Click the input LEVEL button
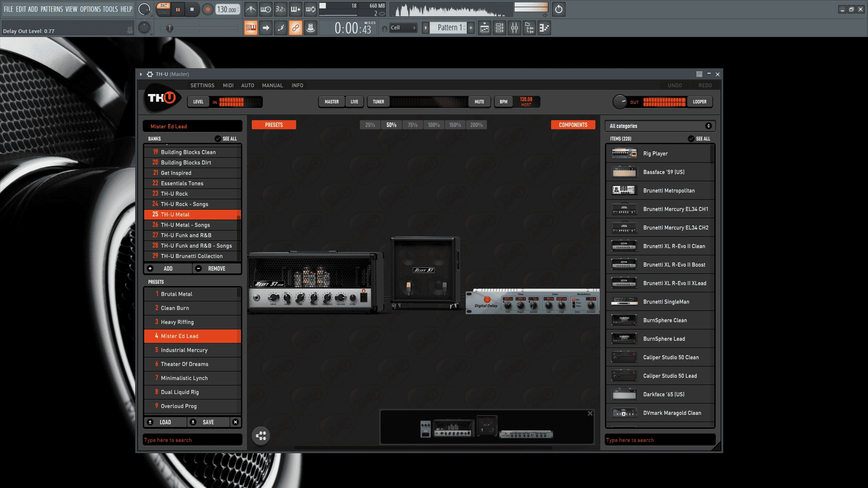Viewport: 868px width, 488px height. coord(198,102)
